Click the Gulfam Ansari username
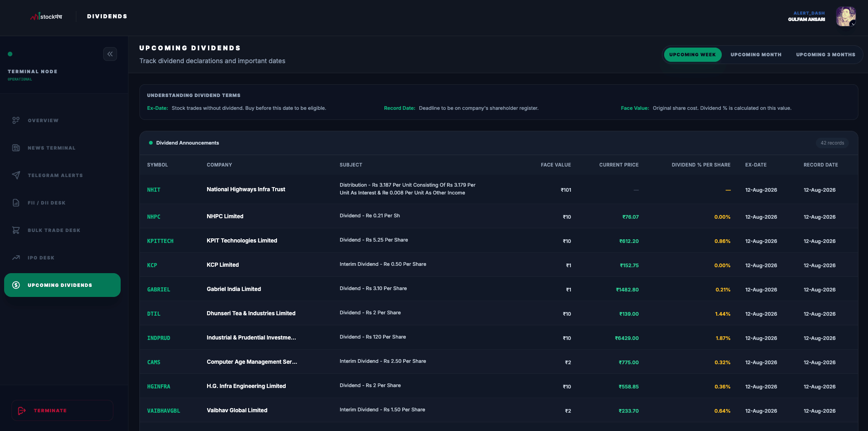 click(x=806, y=19)
